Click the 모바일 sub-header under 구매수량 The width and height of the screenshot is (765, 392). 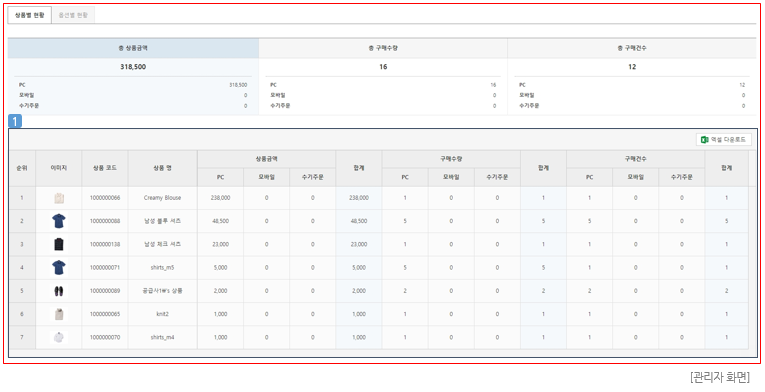coord(451,177)
